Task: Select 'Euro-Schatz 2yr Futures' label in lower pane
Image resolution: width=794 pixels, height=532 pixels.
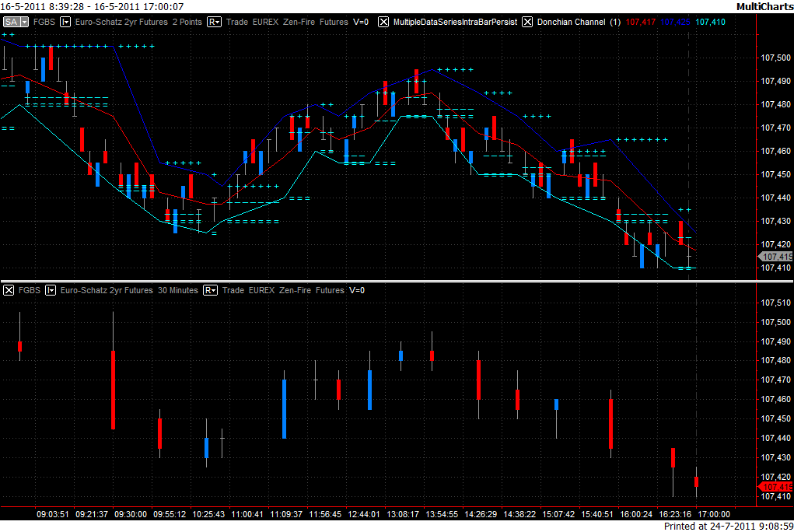Action: (x=107, y=290)
